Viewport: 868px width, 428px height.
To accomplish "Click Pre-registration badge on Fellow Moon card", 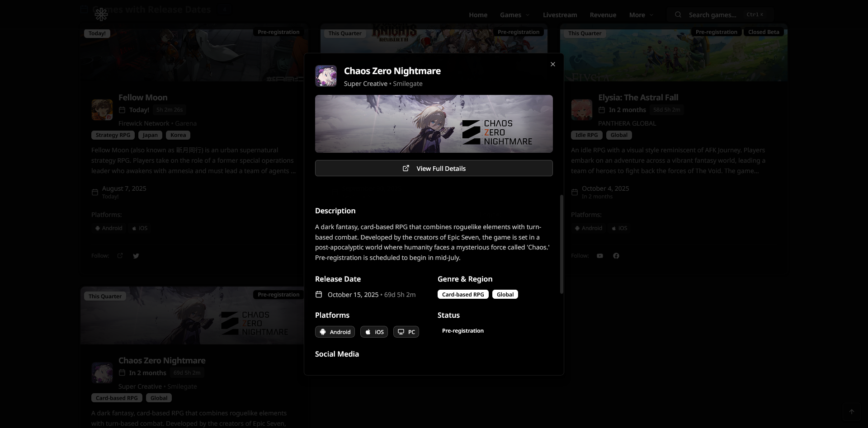I will pos(278,32).
